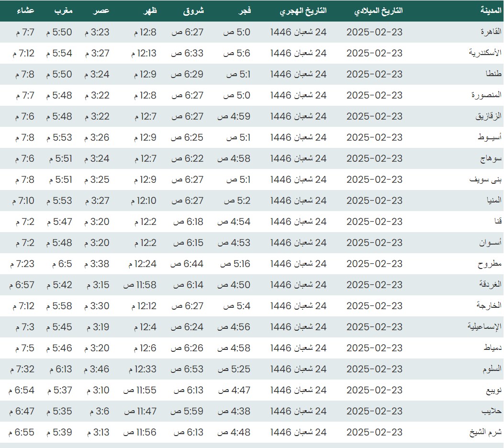This screenshot has height=448, width=504.
Task: Select the حلايب Fajr time 4:38 ص
Action: coord(234,411)
